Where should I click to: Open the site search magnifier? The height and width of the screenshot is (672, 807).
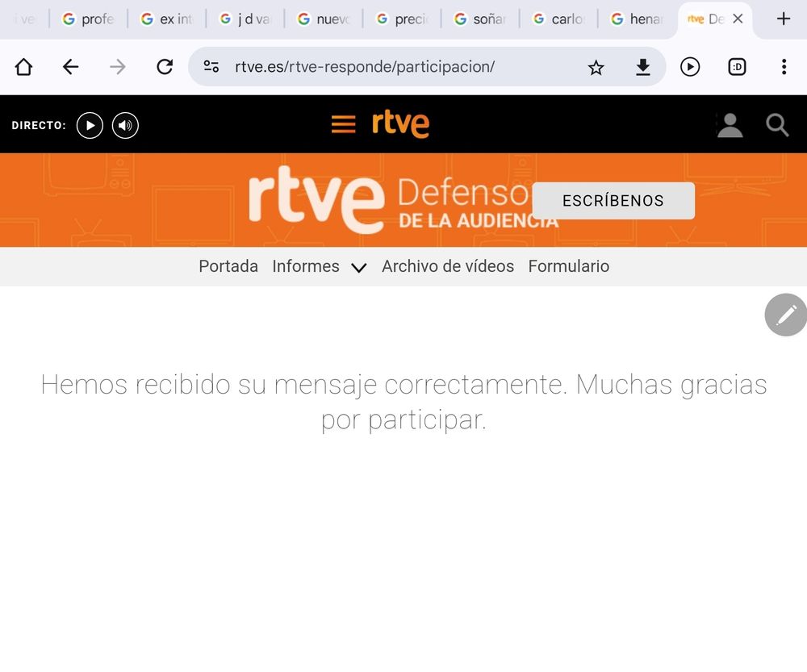pos(777,125)
